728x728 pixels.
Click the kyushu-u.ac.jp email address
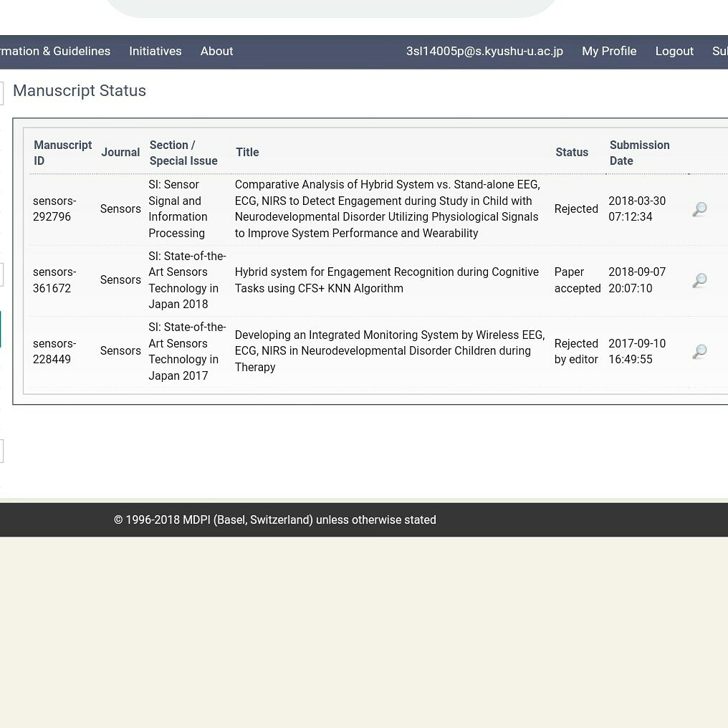484,52
